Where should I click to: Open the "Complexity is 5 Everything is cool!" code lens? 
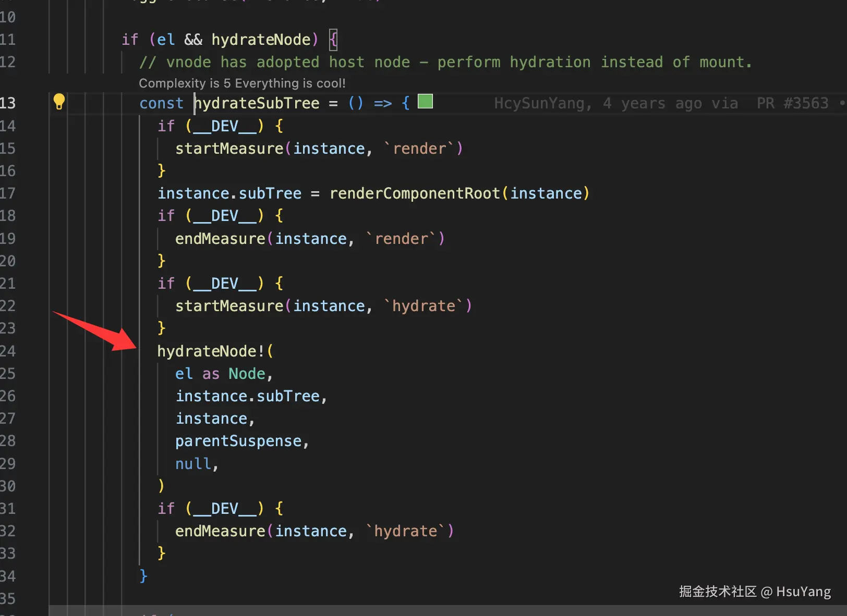click(x=242, y=83)
